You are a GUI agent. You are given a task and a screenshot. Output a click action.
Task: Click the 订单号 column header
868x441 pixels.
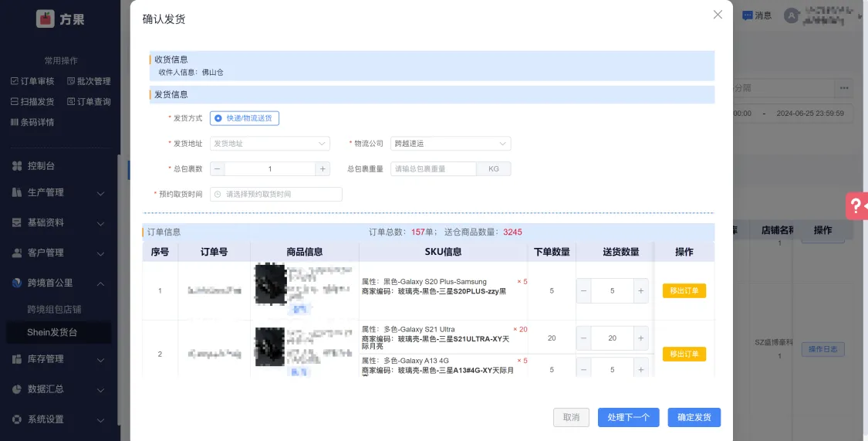(x=214, y=252)
